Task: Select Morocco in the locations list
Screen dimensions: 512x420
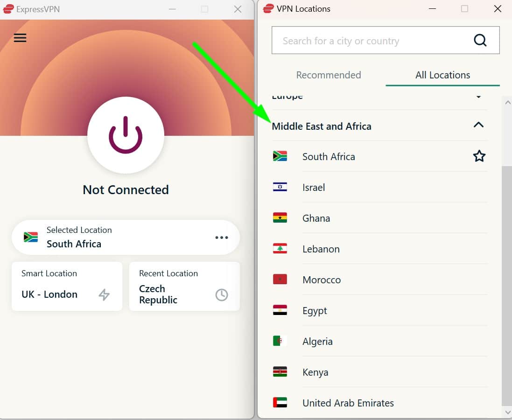Action: pos(379,280)
